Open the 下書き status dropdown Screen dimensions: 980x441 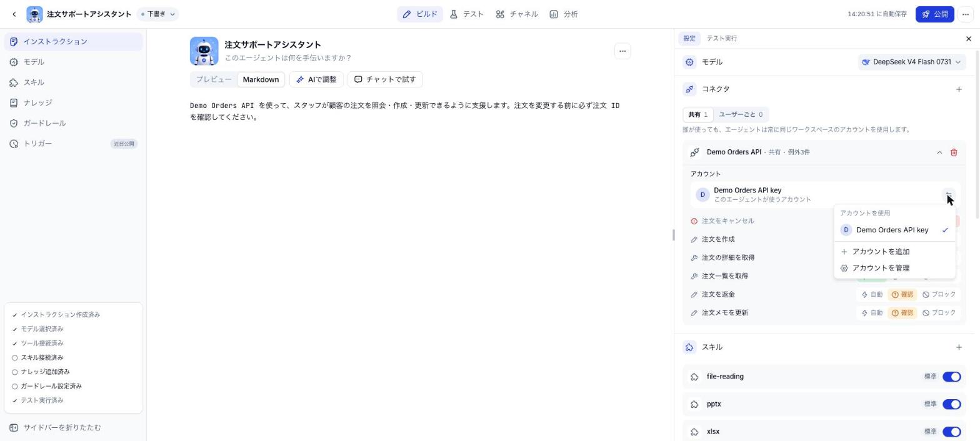tap(157, 14)
